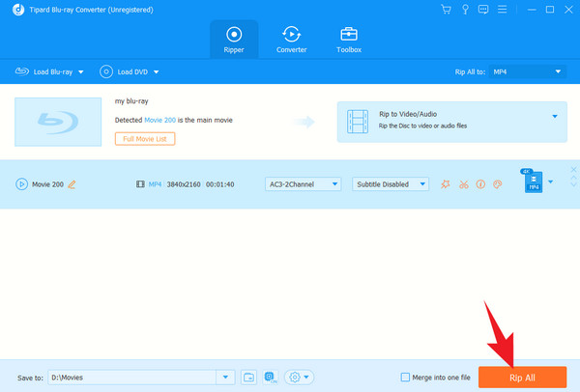Click the Movie 200 link
The height and width of the screenshot is (392, 580).
tap(159, 120)
